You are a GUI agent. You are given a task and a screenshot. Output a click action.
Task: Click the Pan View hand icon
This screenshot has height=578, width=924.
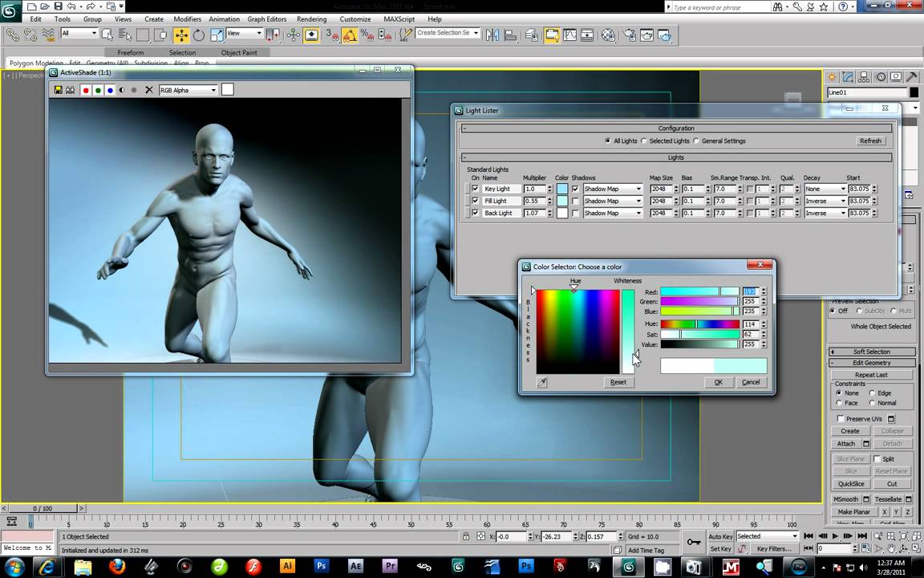coord(890,548)
